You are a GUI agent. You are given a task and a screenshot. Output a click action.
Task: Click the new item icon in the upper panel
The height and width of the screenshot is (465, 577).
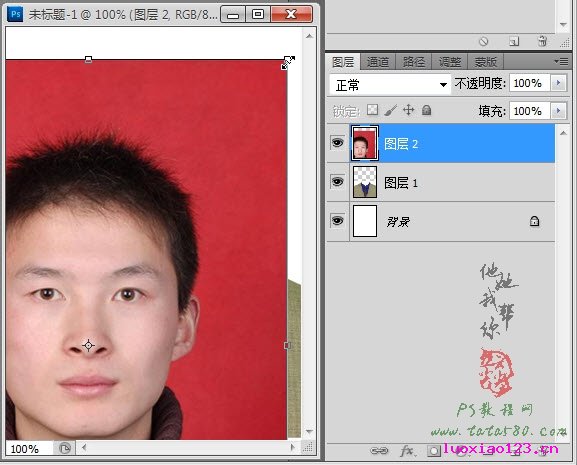pos(514,41)
